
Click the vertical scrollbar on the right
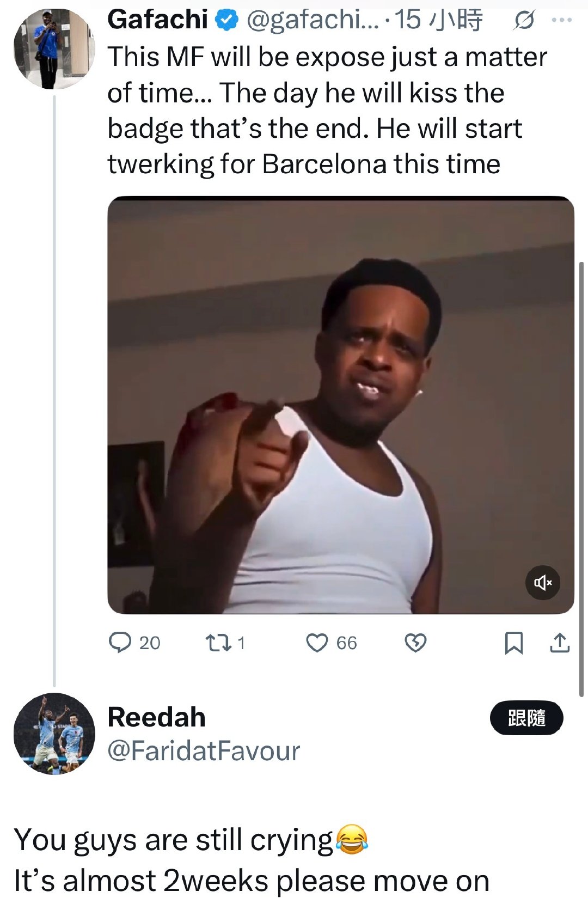(x=581, y=479)
